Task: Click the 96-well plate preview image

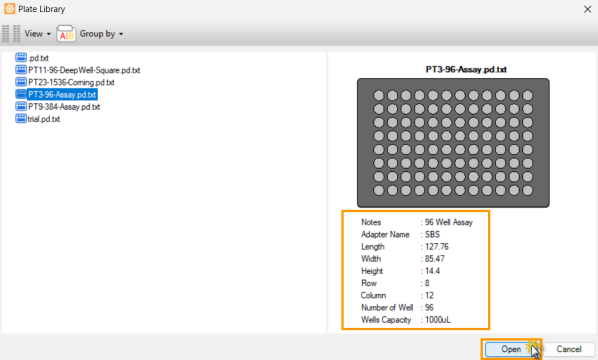Action: [x=453, y=143]
